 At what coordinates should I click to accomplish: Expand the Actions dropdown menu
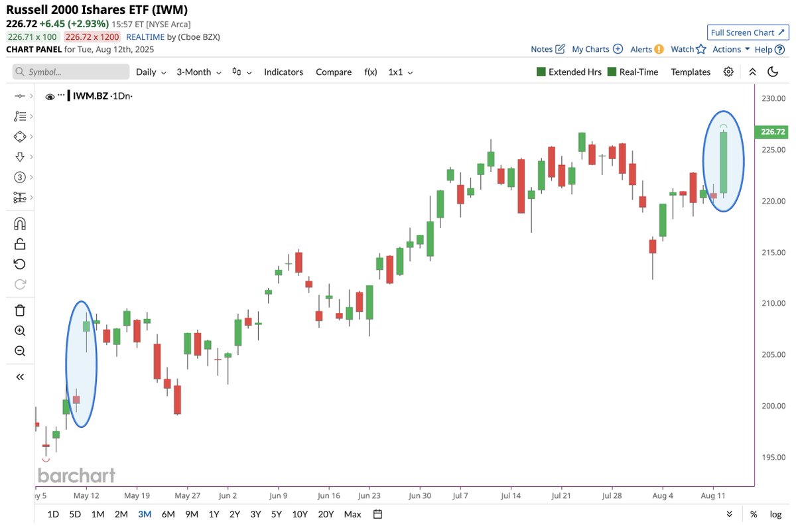coord(731,49)
